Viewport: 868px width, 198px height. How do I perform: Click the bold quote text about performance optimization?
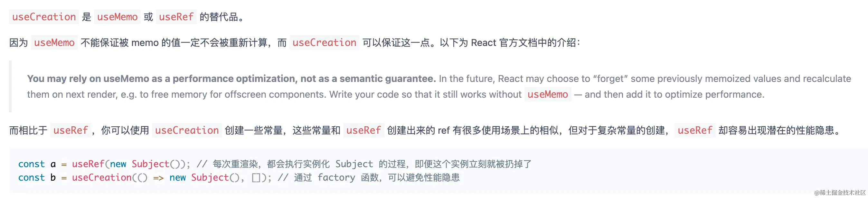[231, 79]
